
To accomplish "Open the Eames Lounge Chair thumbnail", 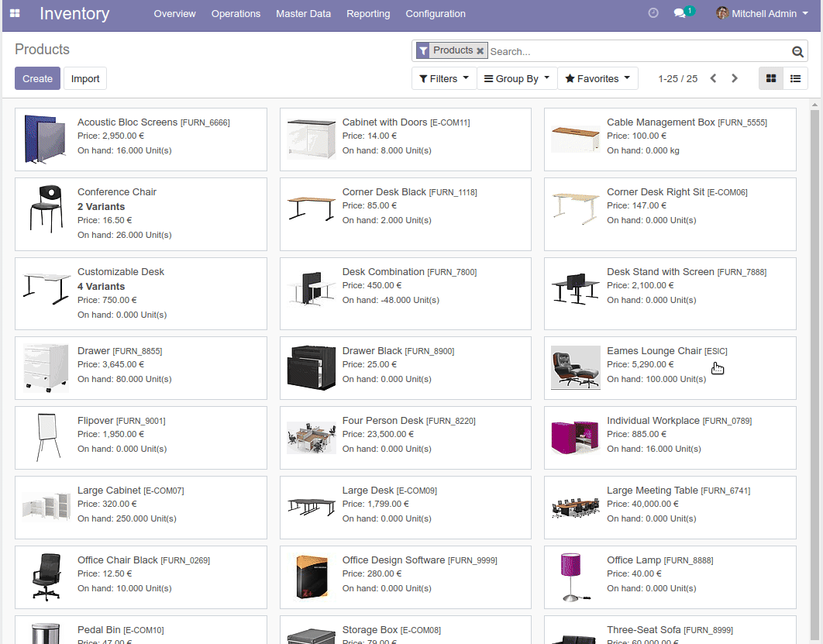I will (575, 368).
